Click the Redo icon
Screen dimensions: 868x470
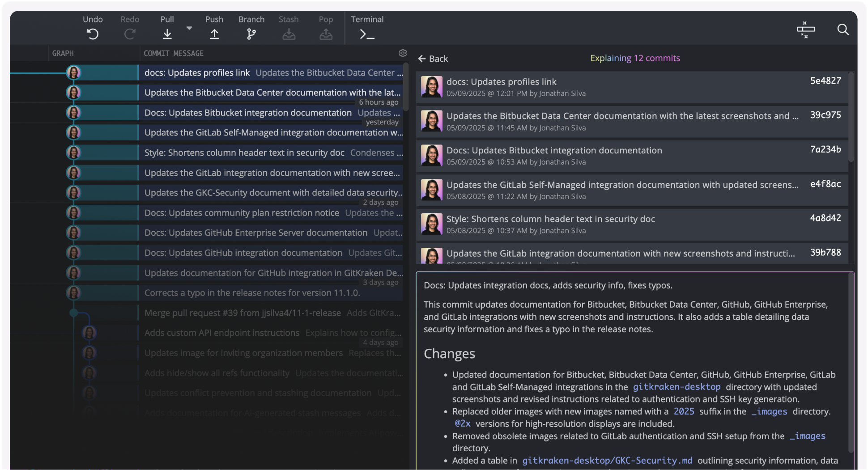click(x=130, y=34)
